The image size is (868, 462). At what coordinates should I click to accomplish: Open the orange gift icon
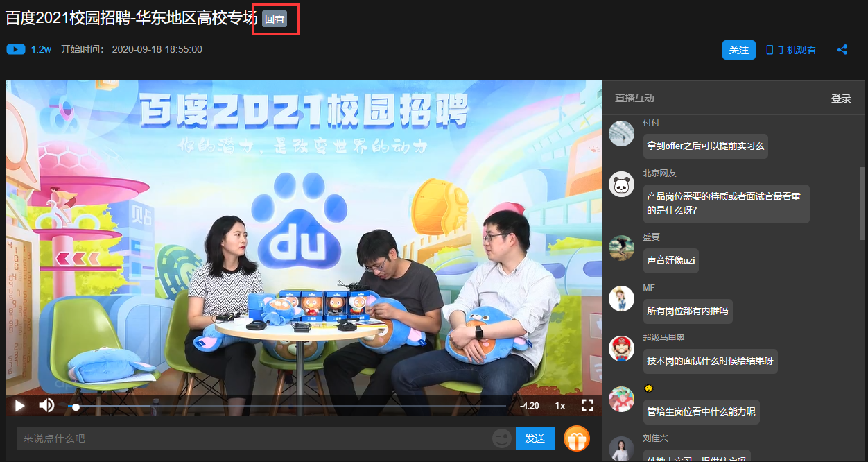(577, 438)
